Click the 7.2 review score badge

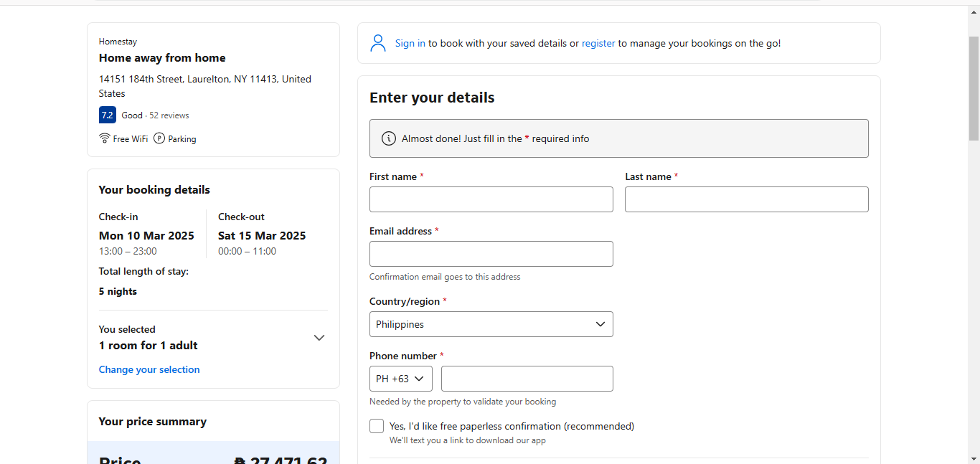(x=107, y=115)
